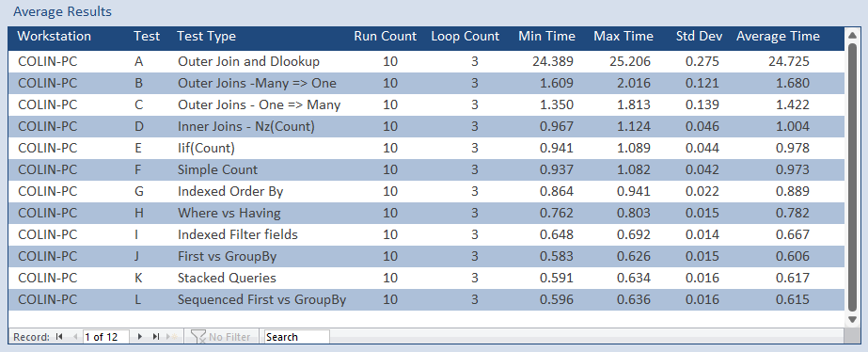
Task: Go to first record navigation button
Action: point(59,337)
